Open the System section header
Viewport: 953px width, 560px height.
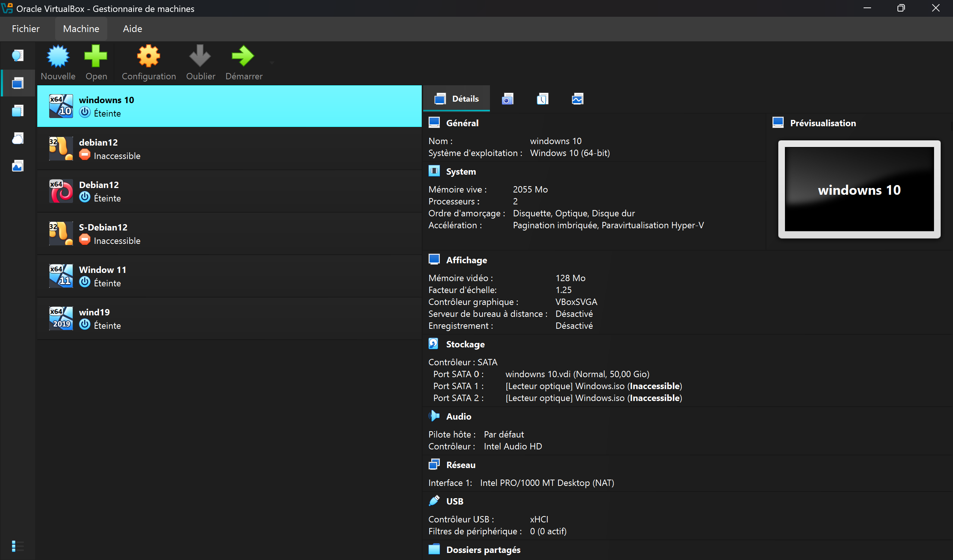pos(461,171)
